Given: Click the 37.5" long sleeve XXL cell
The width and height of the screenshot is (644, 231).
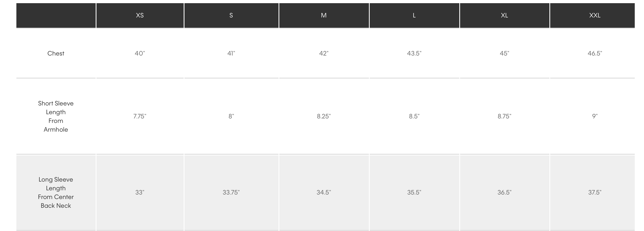Looking at the screenshot, I should (595, 192).
